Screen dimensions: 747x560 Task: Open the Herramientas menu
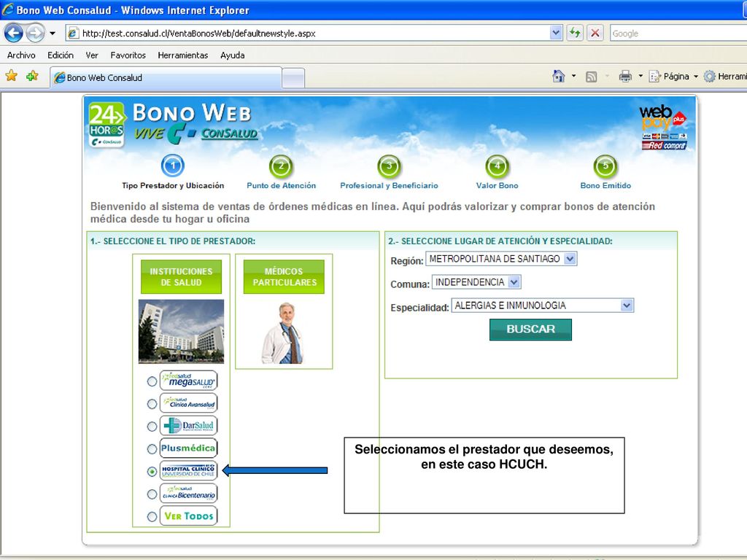click(183, 55)
